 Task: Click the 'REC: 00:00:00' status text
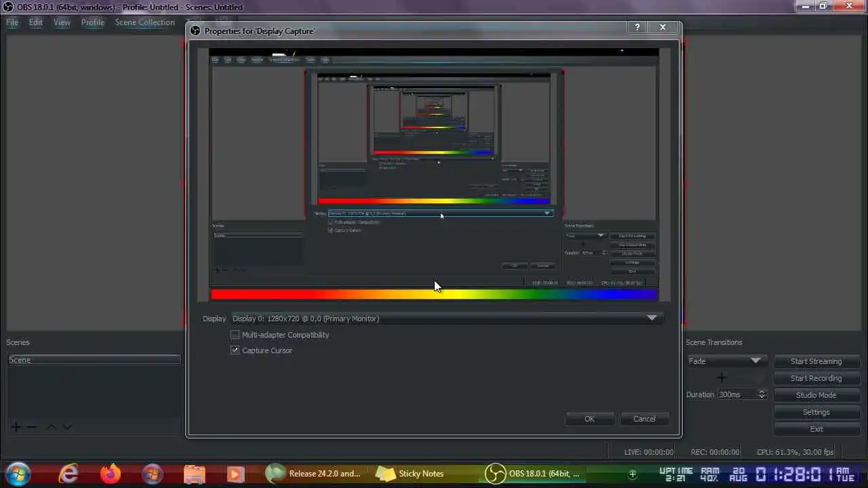[x=715, y=452]
